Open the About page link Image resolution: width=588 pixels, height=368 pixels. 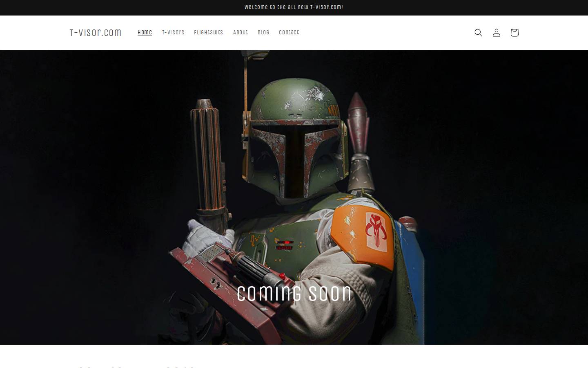[x=241, y=33]
